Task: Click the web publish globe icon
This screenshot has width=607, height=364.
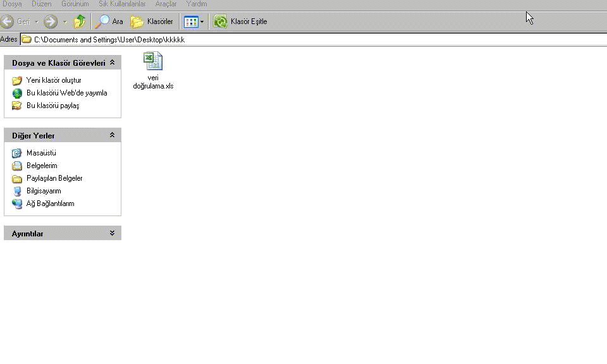Action: (x=17, y=94)
